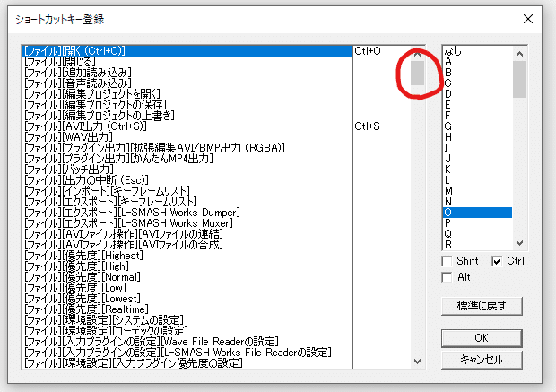The height and width of the screenshot is (392, 556).
Task: Select the [ファイル][編集プロジェクトの保存] row
Action: pyautogui.click(x=187, y=105)
